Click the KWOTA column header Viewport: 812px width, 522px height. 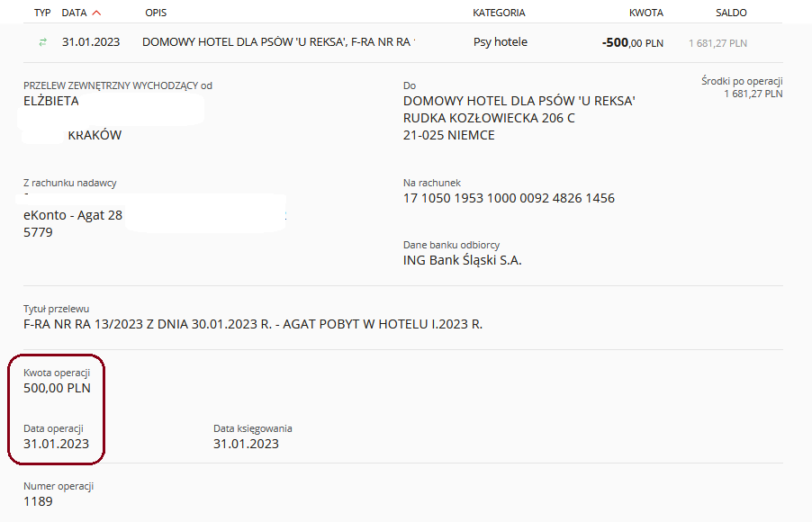coord(646,13)
